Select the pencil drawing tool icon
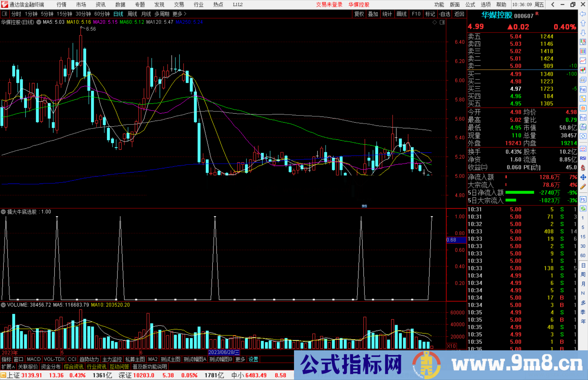Screen dimensions: 588x380 583,187
